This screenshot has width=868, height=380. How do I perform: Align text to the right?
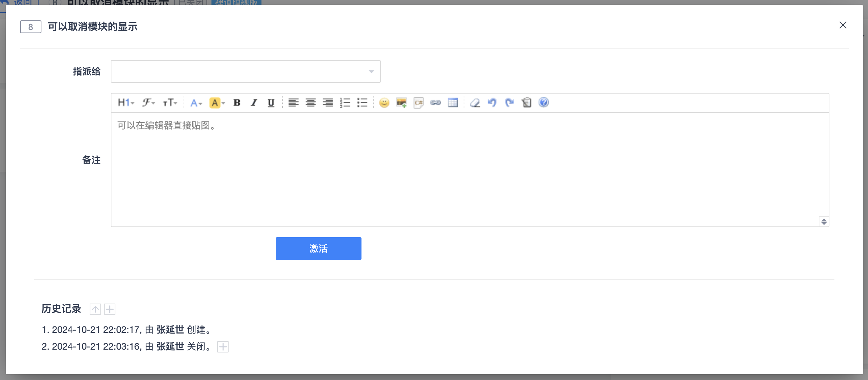328,103
